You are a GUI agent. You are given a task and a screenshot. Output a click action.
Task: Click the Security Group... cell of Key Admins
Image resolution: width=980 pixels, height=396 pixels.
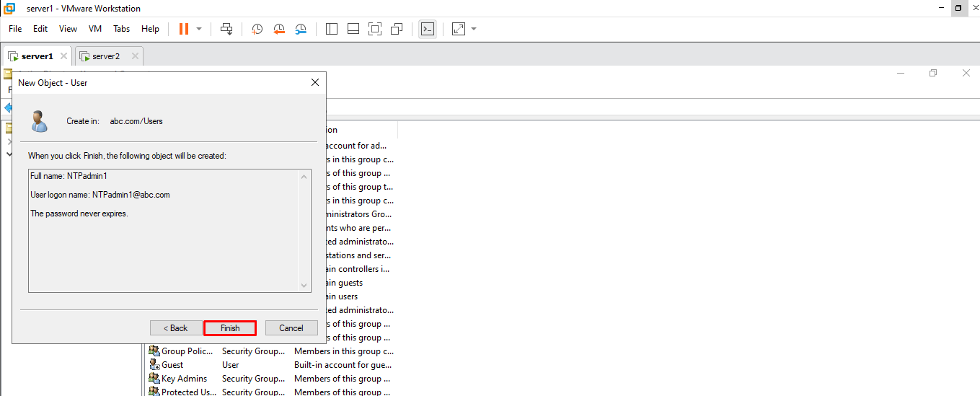tap(253, 379)
